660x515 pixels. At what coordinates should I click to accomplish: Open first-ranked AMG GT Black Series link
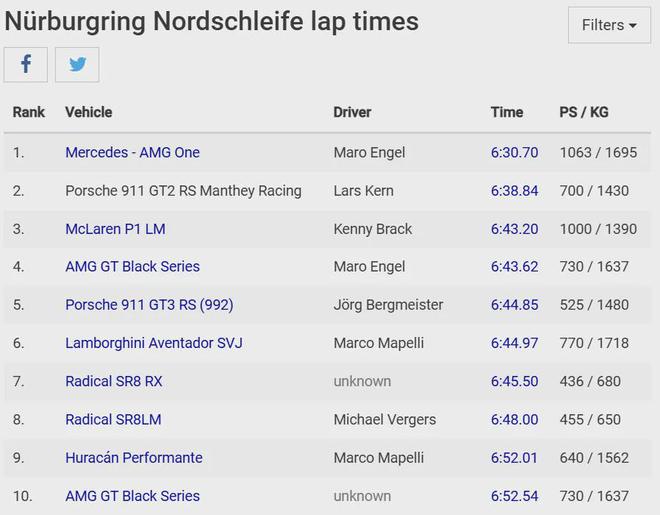point(133,266)
